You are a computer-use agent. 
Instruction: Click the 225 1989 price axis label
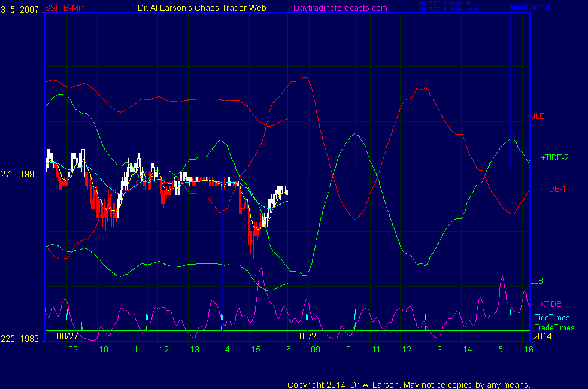20,339
